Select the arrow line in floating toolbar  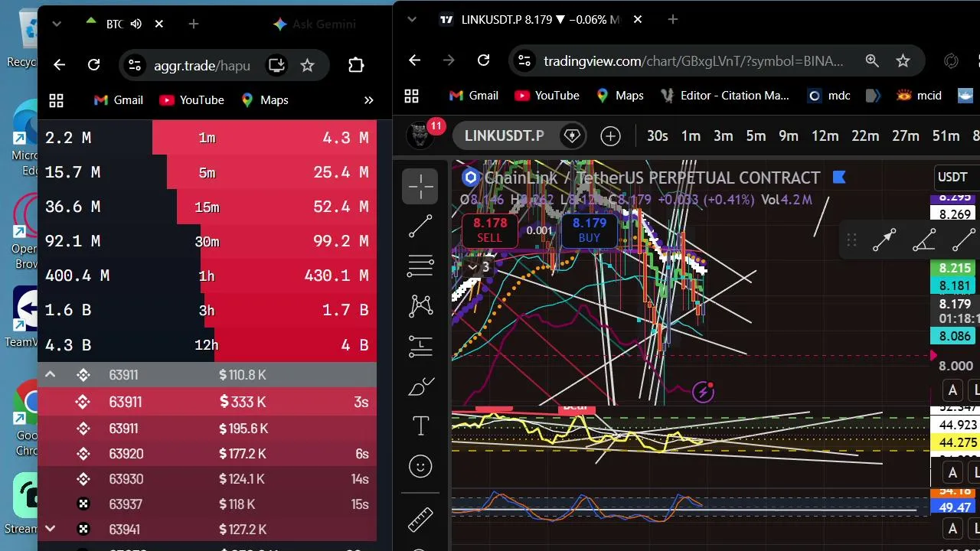(x=884, y=240)
